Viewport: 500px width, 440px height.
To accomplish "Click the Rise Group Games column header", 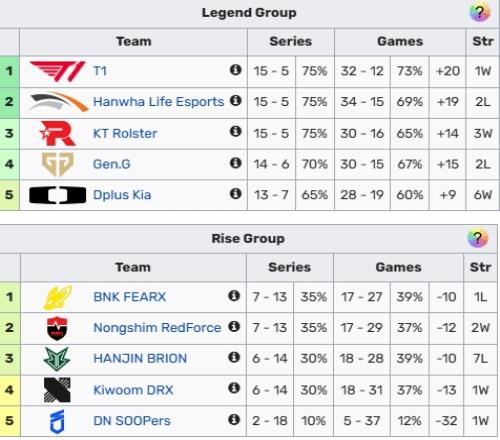I will tap(398, 267).
